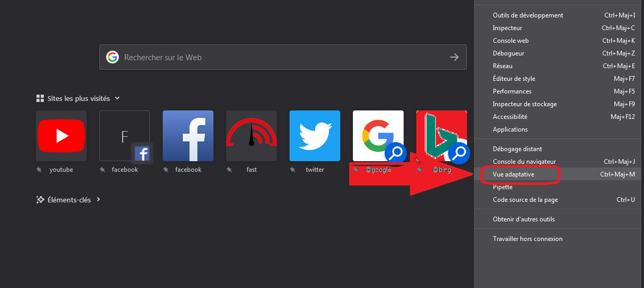Click the twitter tile label text
Image resolution: width=644 pixels, height=288 pixels.
click(315, 170)
